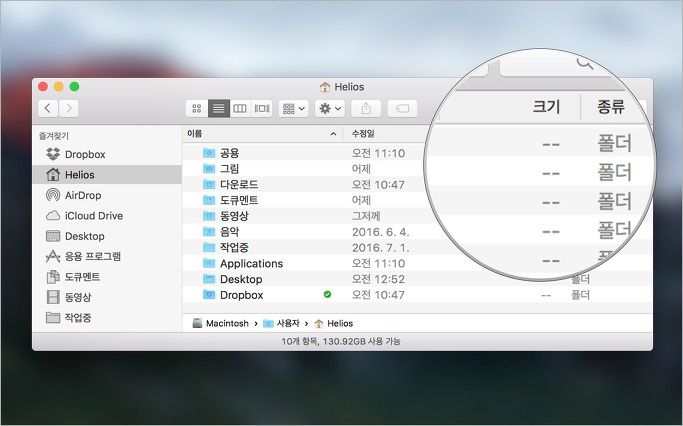
Task: Select the 공용 folder row
Action: click(417, 153)
